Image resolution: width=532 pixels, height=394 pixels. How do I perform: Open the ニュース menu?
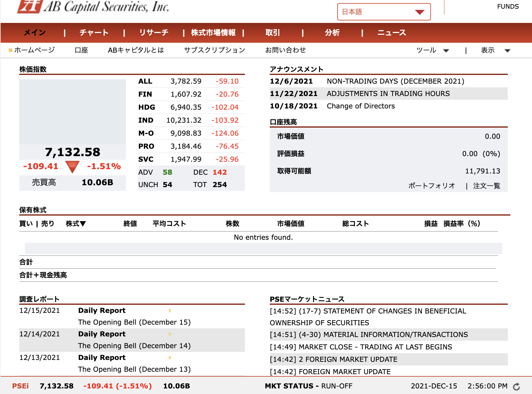(392, 33)
